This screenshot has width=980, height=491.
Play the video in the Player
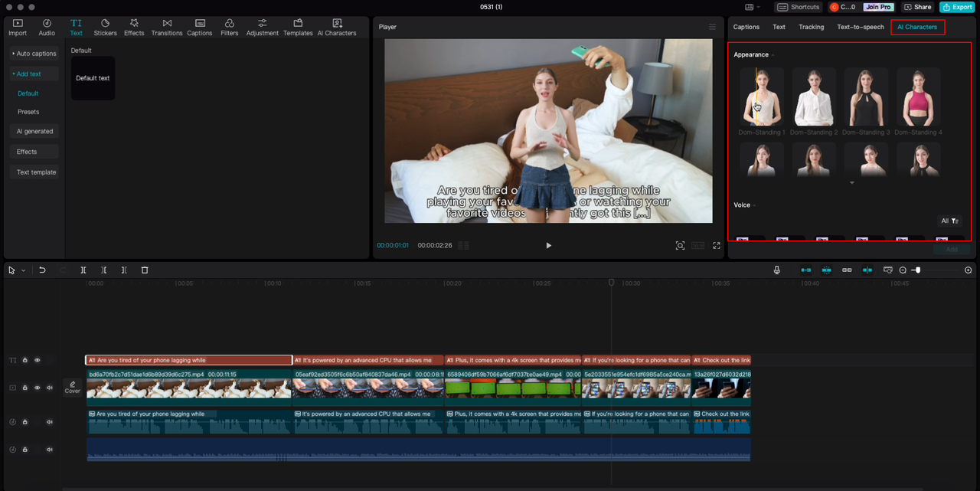coord(548,246)
